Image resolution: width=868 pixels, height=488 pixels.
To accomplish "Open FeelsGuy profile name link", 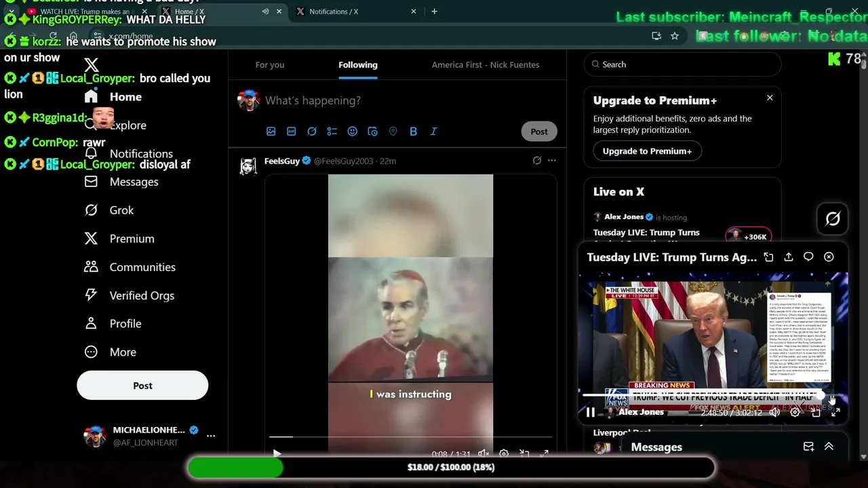I will coord(282,161).
